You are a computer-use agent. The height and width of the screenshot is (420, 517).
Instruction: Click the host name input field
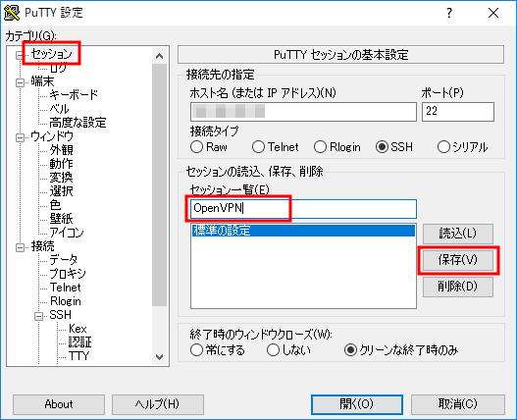303,112
